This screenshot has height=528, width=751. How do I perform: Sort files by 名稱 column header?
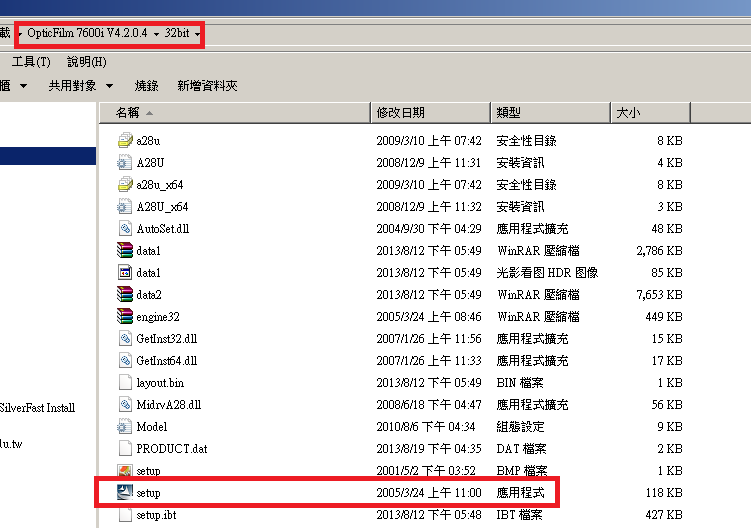pos(127,113)
